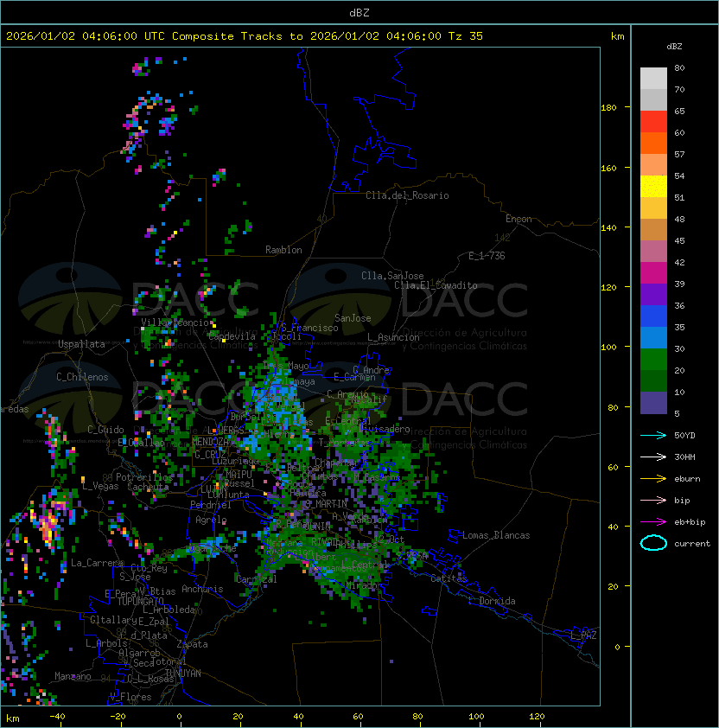The height and width of the screenshot is (728, 719).
Task: Click the Potrerillos label
Action: click(144, 476)
